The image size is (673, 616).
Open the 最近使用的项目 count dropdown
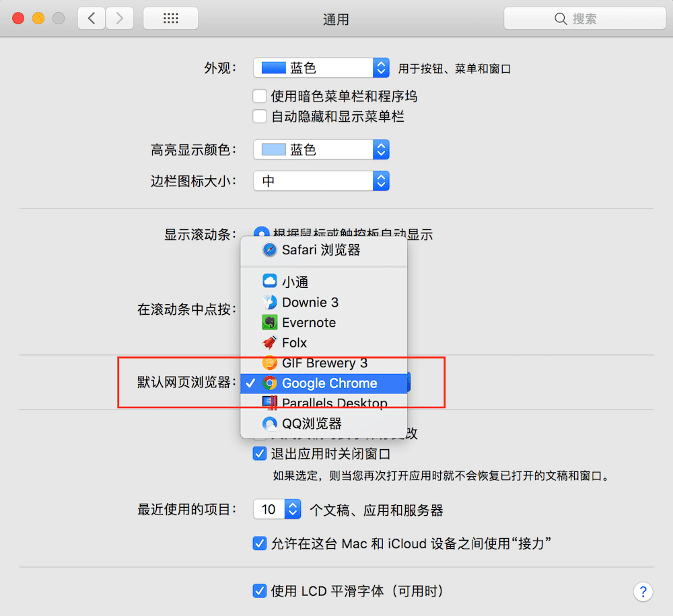277,509
